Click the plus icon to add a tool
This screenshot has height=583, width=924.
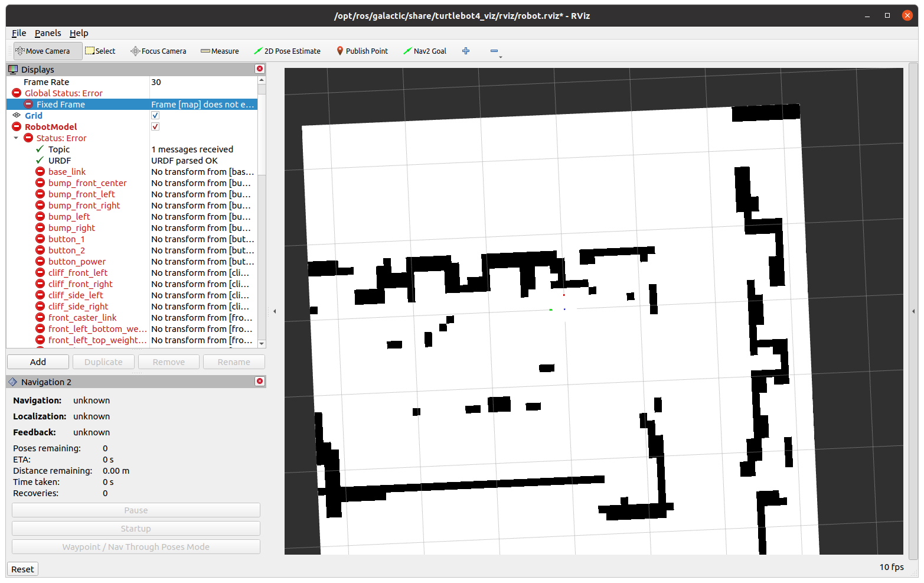tap(466, 51)
